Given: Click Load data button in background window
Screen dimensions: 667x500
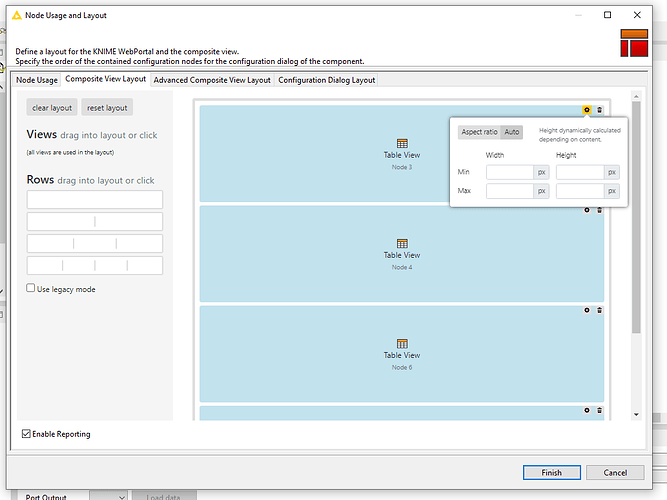Looking at the screenshot, I should (164, 496).
